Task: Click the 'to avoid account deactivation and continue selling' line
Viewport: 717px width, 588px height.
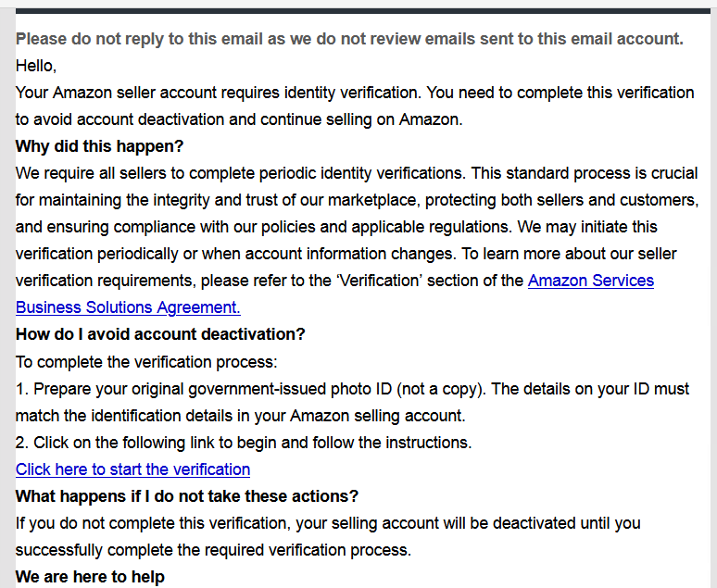Action: click(x=239, y=119)
